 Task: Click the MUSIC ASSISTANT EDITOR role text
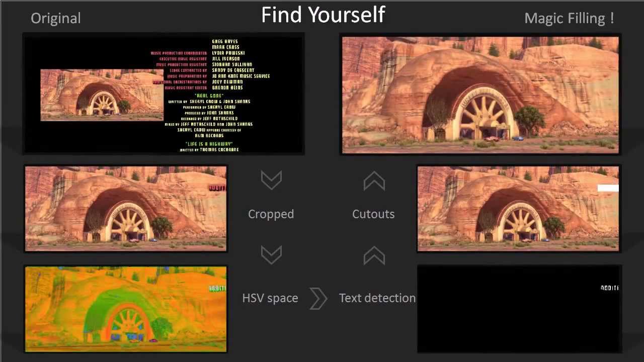(186, 87)
